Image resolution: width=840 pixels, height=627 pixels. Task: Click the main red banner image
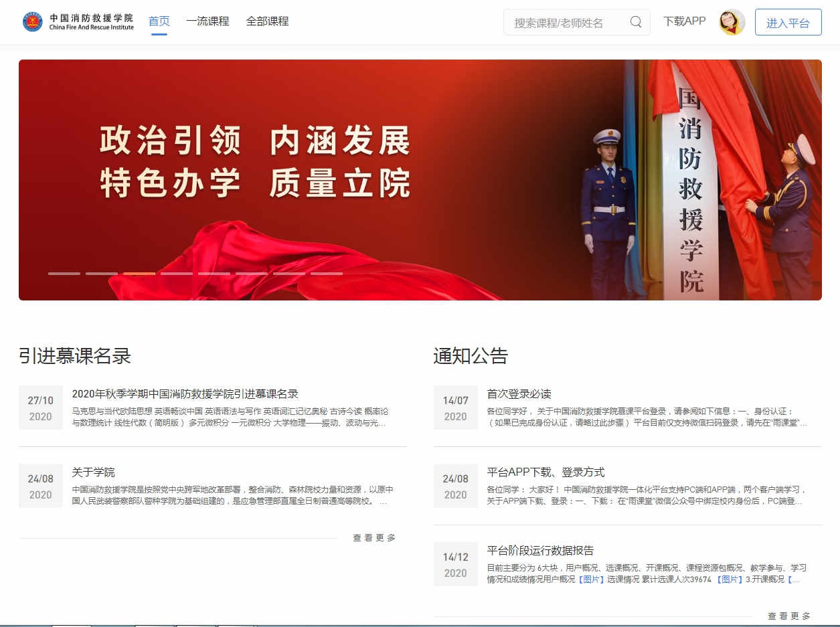click(420, 180)
